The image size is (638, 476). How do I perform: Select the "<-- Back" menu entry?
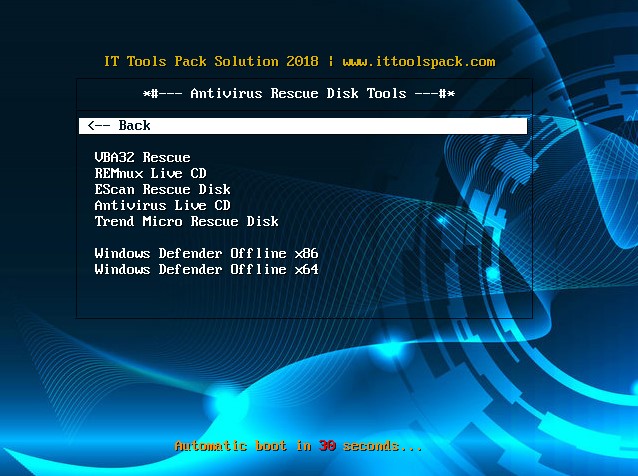303,126
